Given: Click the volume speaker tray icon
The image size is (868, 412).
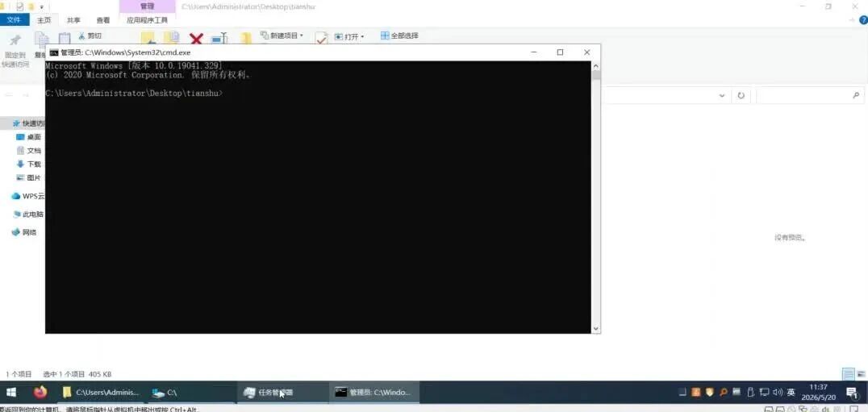Looking at the screenshot, I should point(777,393).
